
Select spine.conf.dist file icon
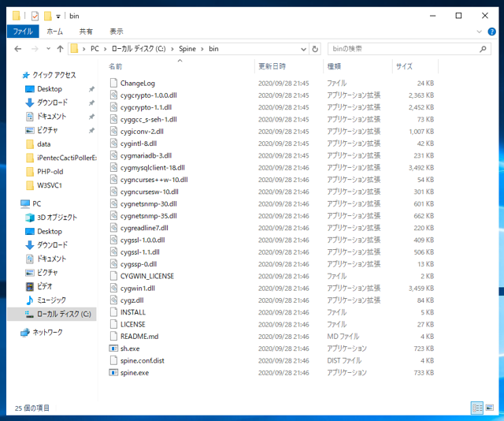tap(113, 360)
